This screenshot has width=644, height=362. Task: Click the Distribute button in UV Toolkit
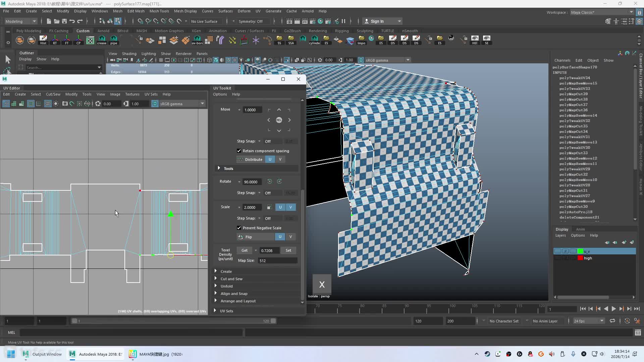pyautogui.click(x=251, y=160)
